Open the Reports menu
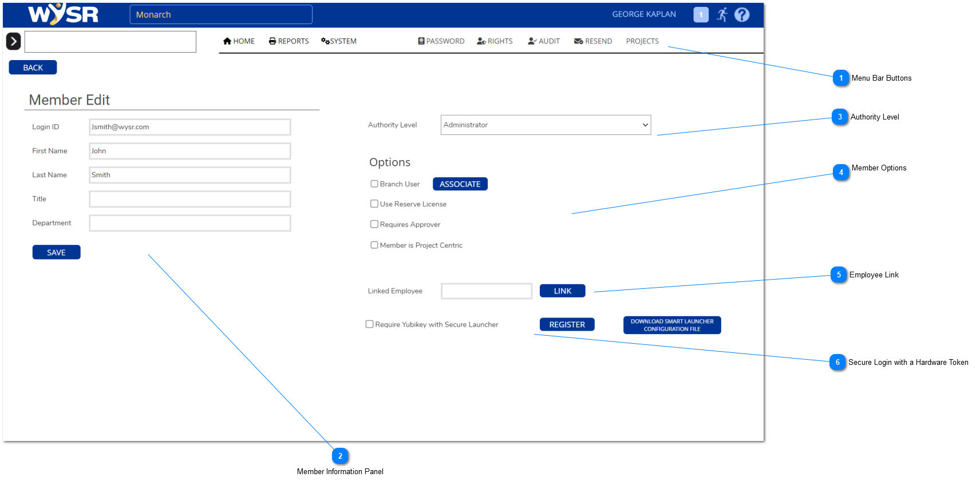The image size is (980, 485). click(289, 41)
